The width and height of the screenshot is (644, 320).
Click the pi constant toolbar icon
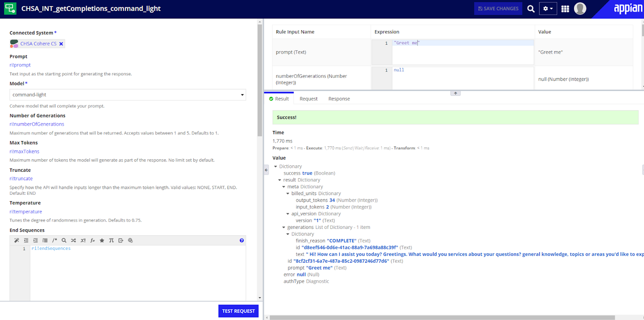point(111,240)
